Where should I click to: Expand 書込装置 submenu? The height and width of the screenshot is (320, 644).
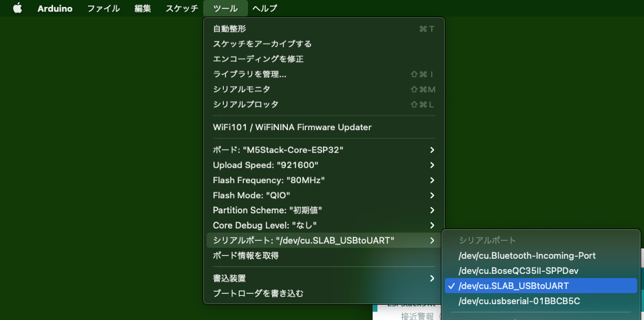click(x=324, y=278)
